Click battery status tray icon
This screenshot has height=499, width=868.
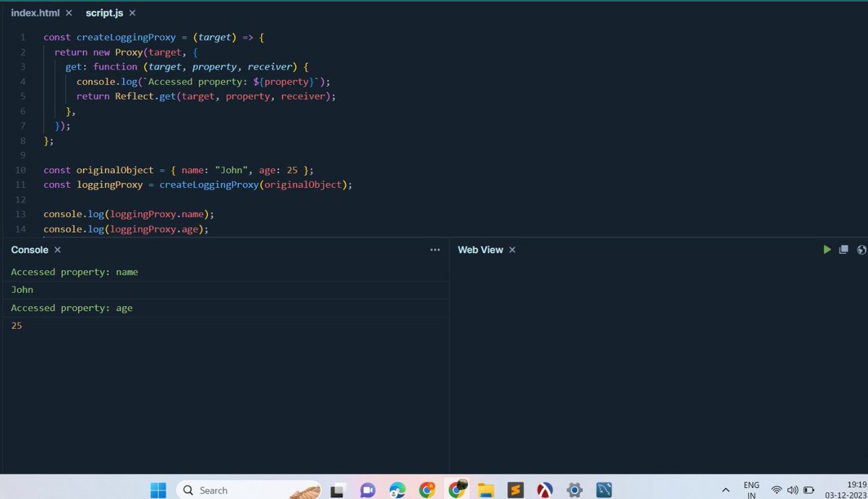(x=809, y=490)
